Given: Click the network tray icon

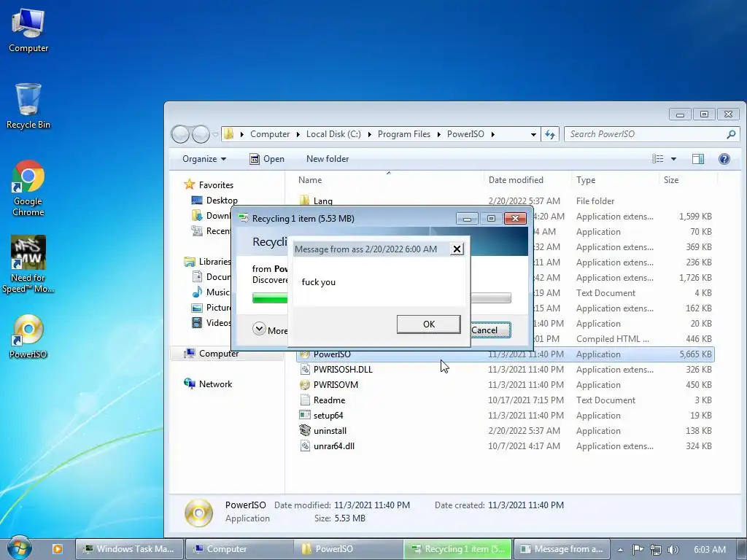Looking at the screenshot, I should (x=656, y=550).
